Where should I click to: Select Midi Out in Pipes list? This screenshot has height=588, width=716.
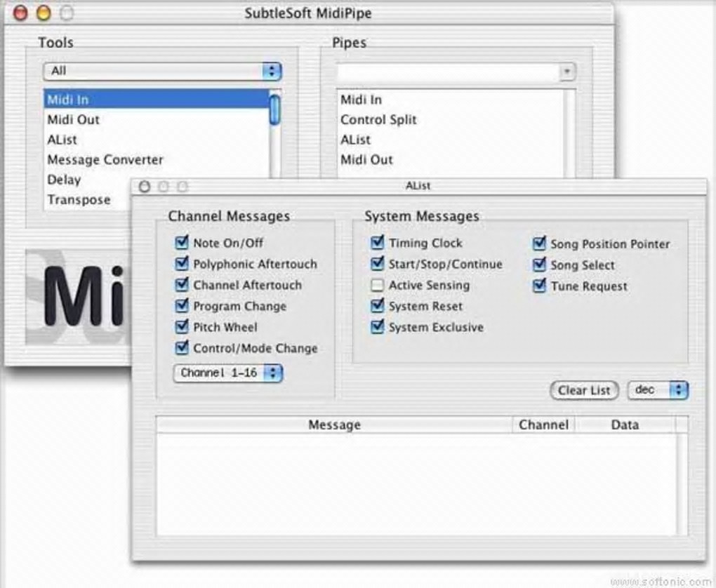451,160
